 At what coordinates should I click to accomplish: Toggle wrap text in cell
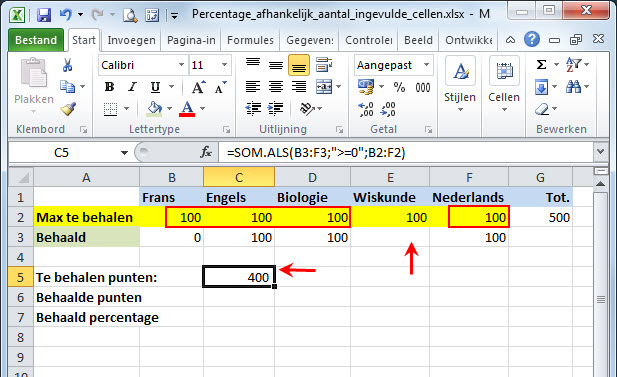click(x=324, y=65)
